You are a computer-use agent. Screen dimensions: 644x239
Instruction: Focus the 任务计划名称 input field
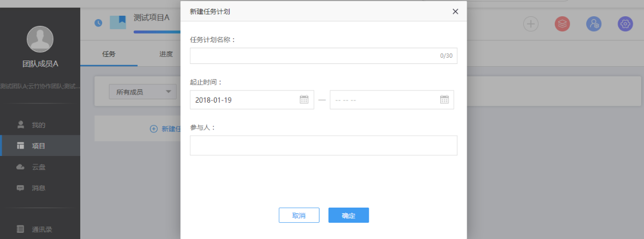click(314, 56)
